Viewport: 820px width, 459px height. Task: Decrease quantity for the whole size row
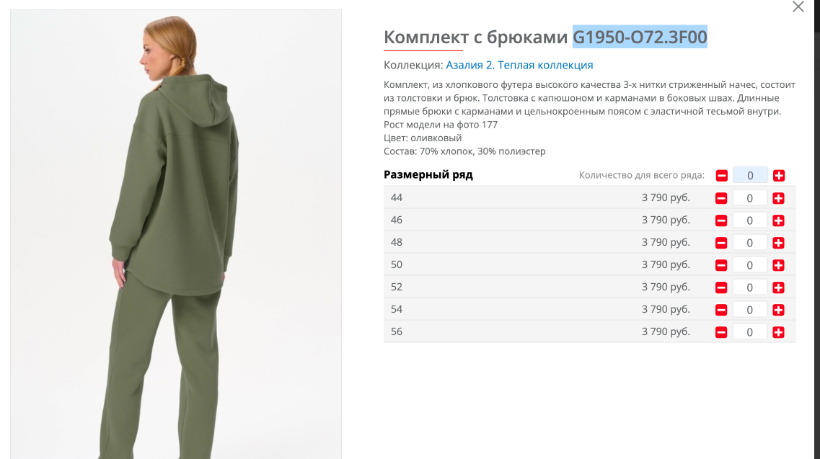[722, 176]
